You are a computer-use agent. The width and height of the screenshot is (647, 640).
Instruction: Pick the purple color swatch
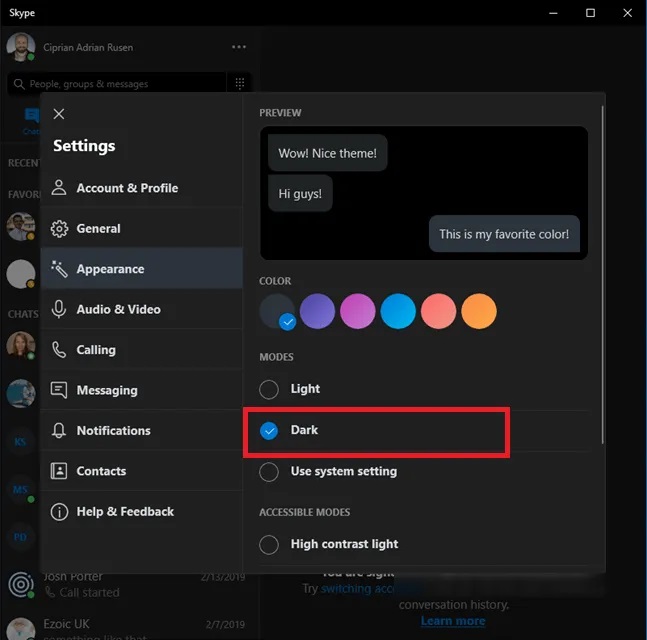(x=317, y=311)
